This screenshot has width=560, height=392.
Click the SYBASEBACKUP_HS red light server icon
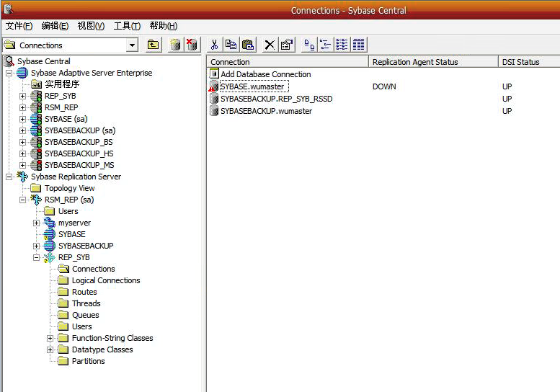[36, 153]
